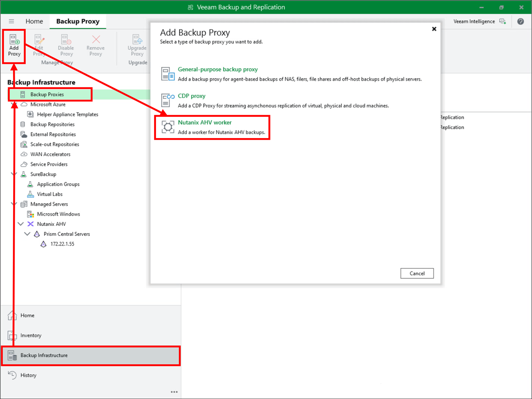Select the 172.22.1.55 server
This screenshot has width=532, height=399.
click(62, 244)
